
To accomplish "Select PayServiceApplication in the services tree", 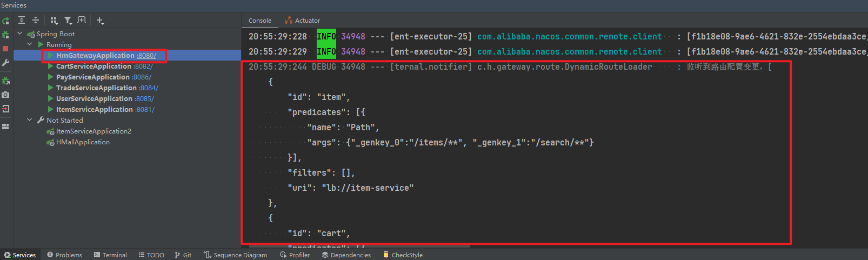I will point(92,77).
